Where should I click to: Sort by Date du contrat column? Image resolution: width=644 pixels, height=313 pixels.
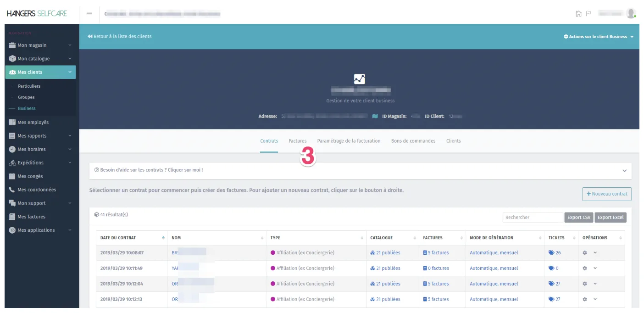[x=132, y=238]
